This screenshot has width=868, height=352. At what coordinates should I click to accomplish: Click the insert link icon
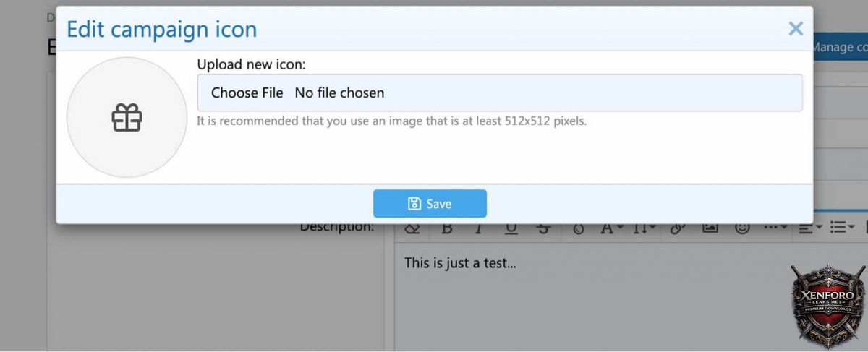tap(677, 228)
